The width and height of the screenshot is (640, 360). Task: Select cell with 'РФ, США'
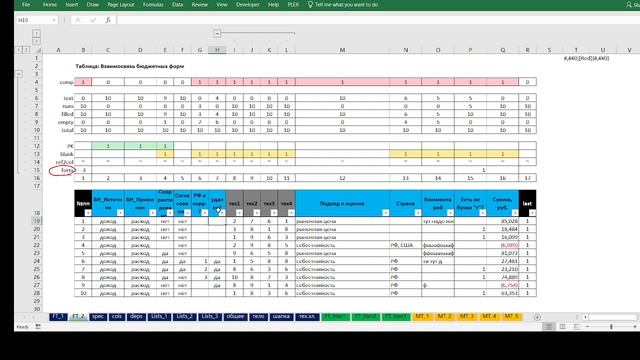click(406, 245)
